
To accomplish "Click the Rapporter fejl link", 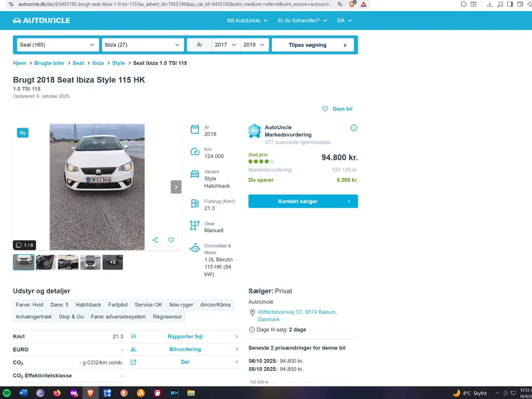I will pyautogui.click(x=185, y=337).
